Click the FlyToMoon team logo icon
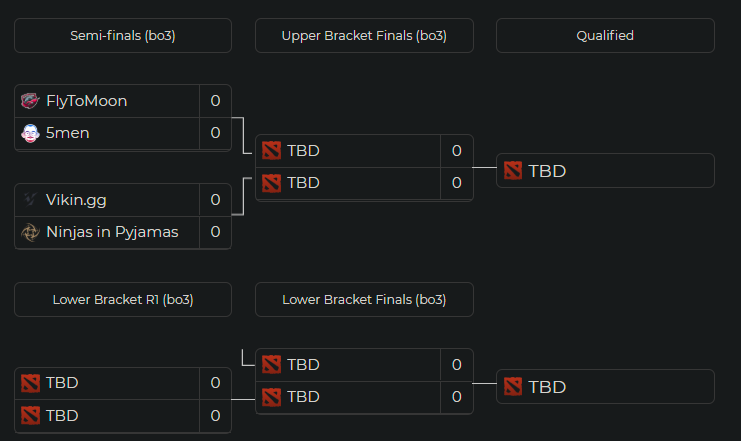The height and width of the screenshot is (441, 741). coord(30,101)
